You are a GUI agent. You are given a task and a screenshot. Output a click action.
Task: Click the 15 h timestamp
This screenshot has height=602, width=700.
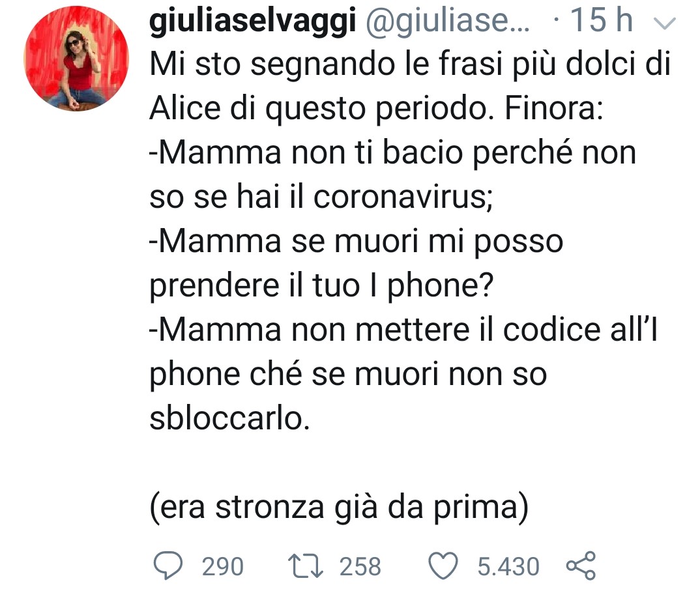pos(602,20)
